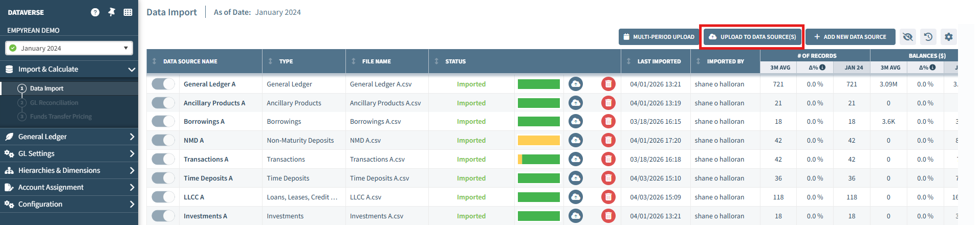The height and width of the screenshot is (225, 980).
Task: Click upload icon for General Ledger A
Action: [576, 84]
